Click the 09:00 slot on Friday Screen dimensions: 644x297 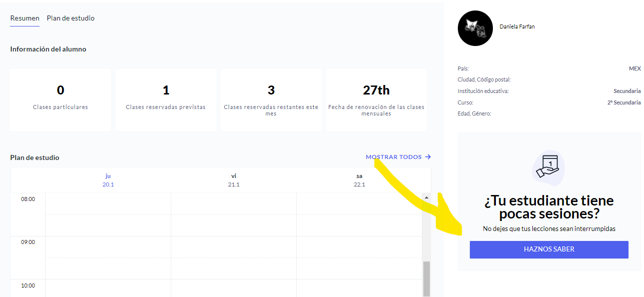click(x=234, y=247)
